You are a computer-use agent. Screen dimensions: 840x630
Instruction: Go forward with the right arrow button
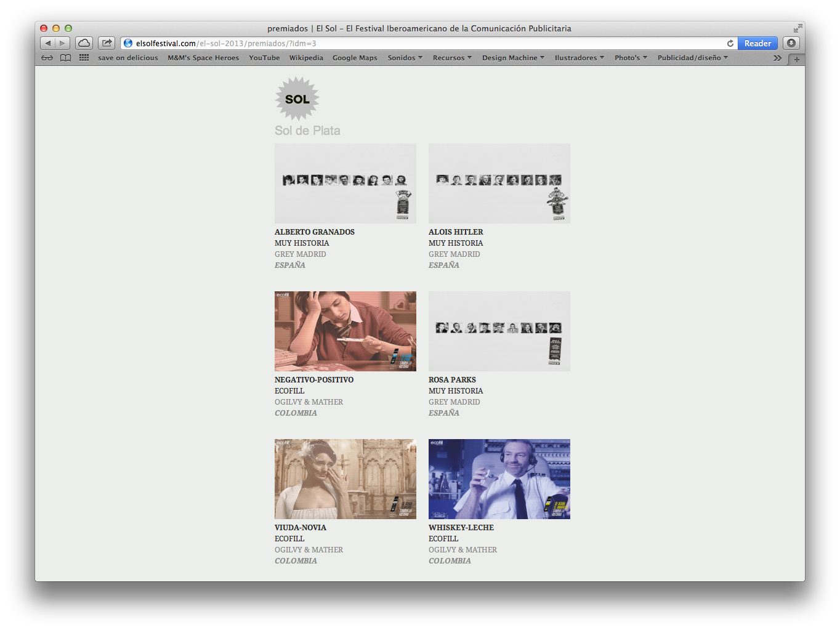[62, 43]
